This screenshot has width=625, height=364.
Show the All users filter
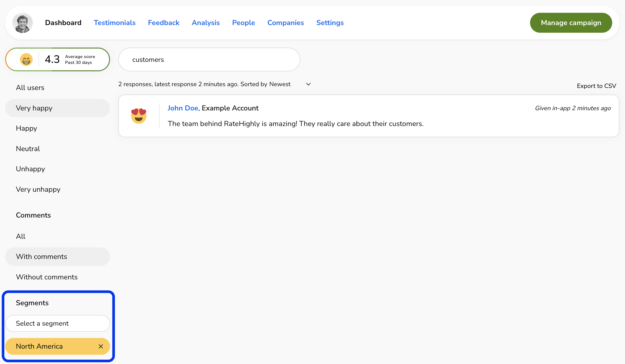pos(30,88)
